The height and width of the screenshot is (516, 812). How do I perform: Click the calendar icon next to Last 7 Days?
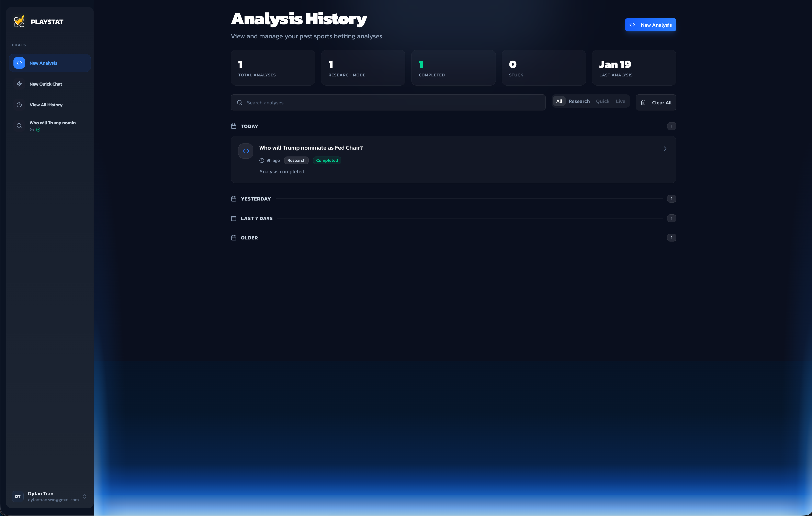(x=233, y=218)
